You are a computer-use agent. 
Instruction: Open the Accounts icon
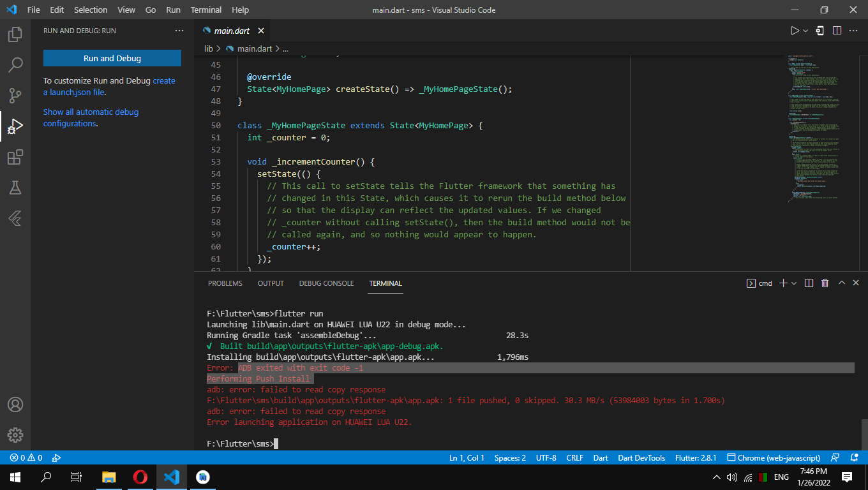tap(15, 405)
